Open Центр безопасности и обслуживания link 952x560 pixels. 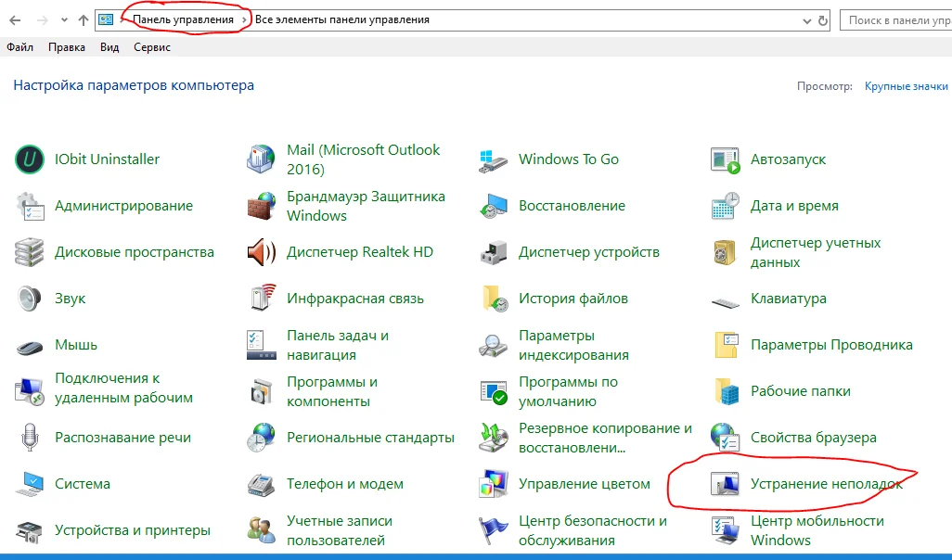(593, 531)
